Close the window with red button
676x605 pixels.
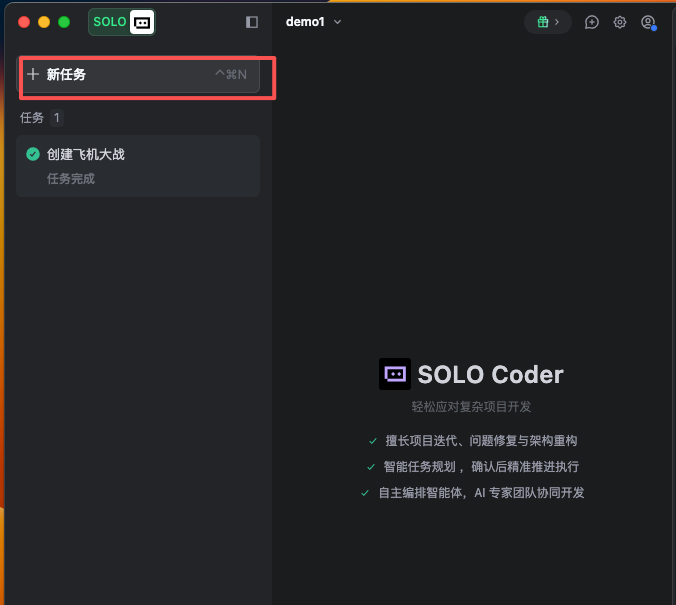[x=24, y=22]
